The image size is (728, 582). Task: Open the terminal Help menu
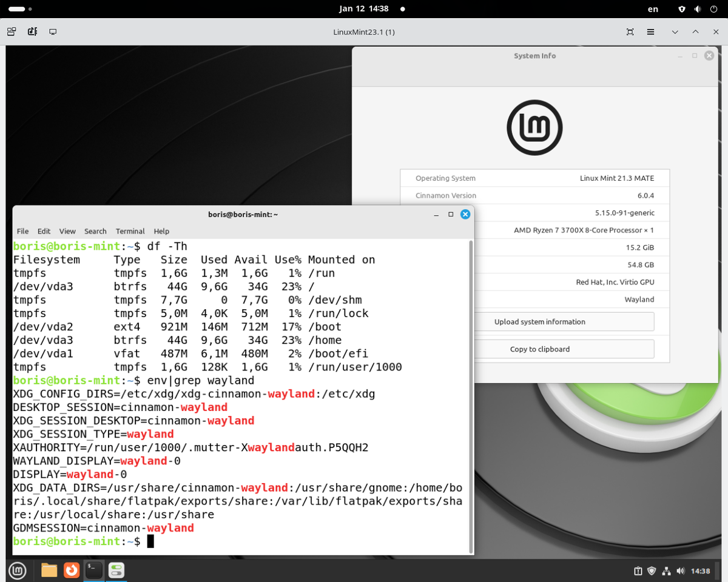click(x=161, y=231)
